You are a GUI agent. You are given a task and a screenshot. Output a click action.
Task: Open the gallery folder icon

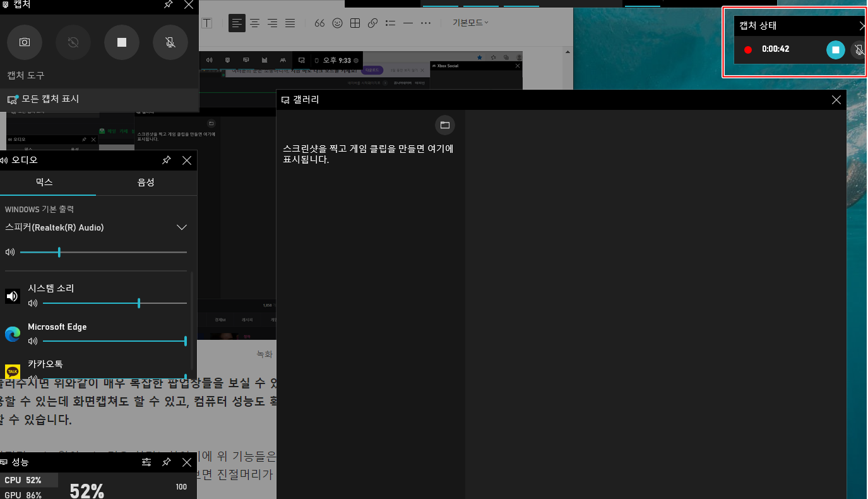point(444,124)
